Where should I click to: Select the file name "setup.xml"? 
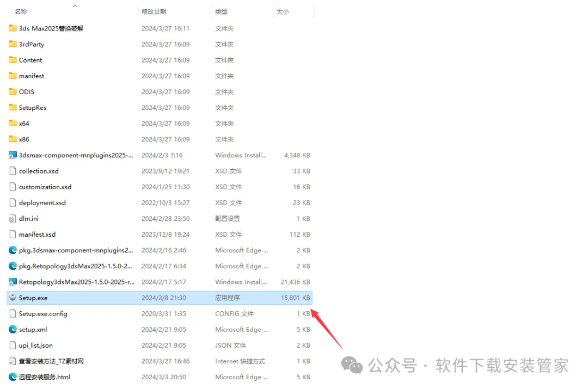point(33,329)
